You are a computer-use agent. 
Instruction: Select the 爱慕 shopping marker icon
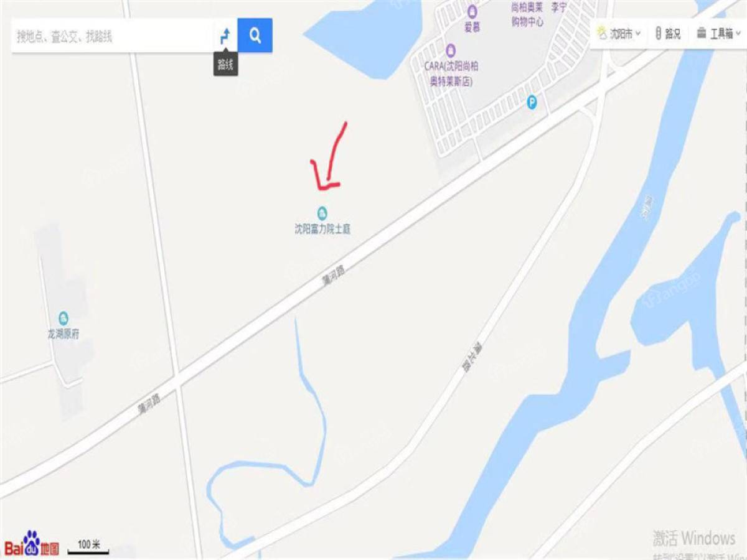pos(472,11)
